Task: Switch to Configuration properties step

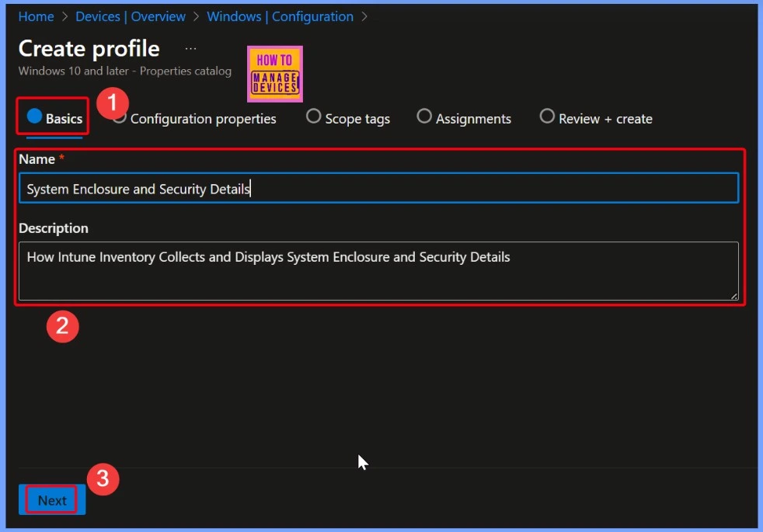Action: pyautogui.click(x=195, y=119)
